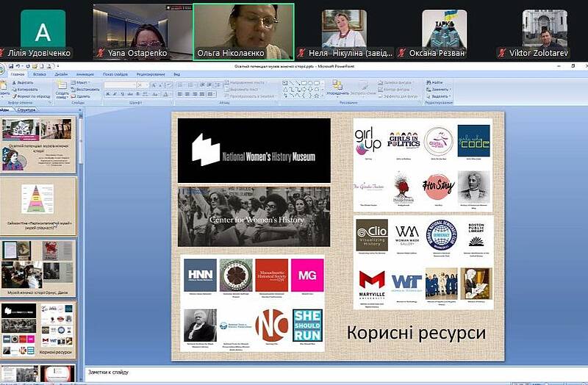Image resolution: width=588 pixels, height=385 pixels.
Task: Toggle bulleted list formatting
Action: click(x=179, y=84)
